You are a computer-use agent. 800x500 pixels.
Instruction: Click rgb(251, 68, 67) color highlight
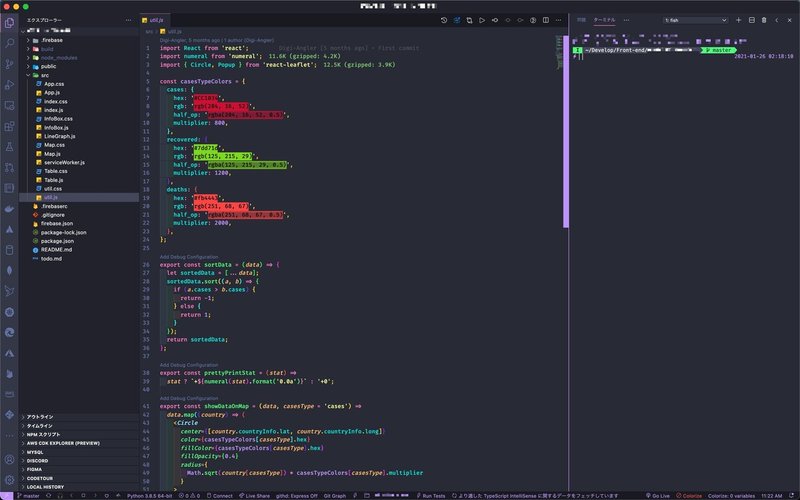[x=221, y=206]
